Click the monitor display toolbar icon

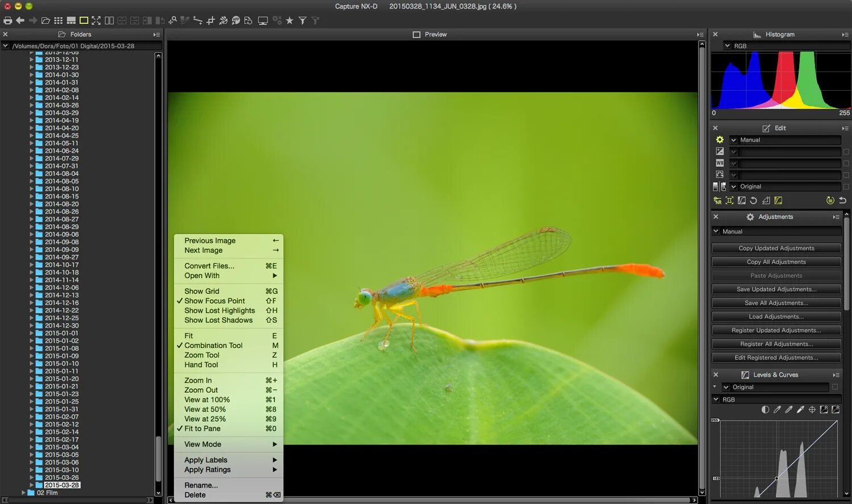pyautogui.click(x=263, y=20)
